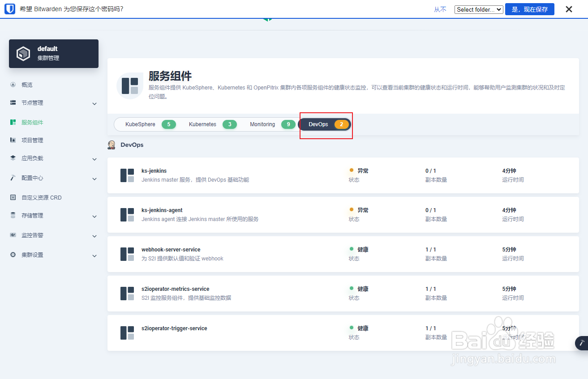
Task: Click the 异常 status of ks-jenkins-agent
Action: tap(363, 210)
